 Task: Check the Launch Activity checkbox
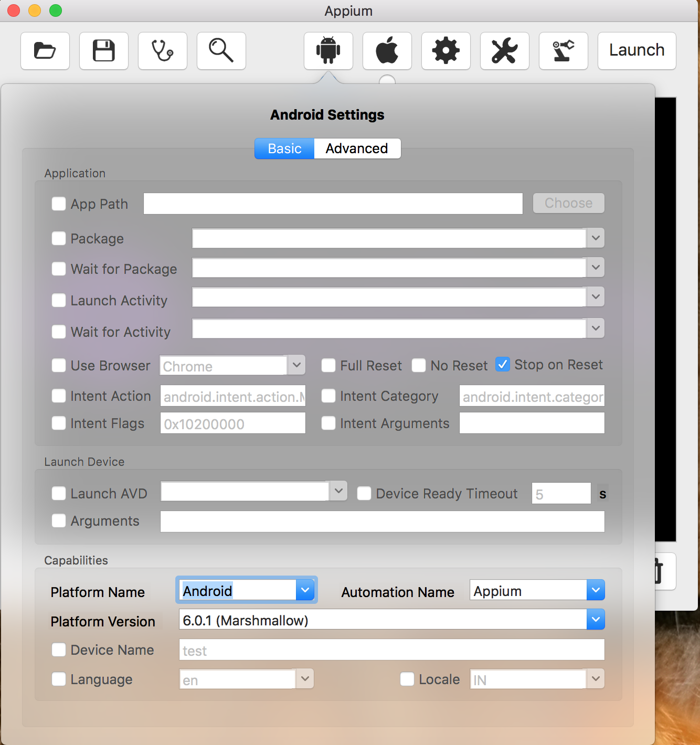(59, 301)
